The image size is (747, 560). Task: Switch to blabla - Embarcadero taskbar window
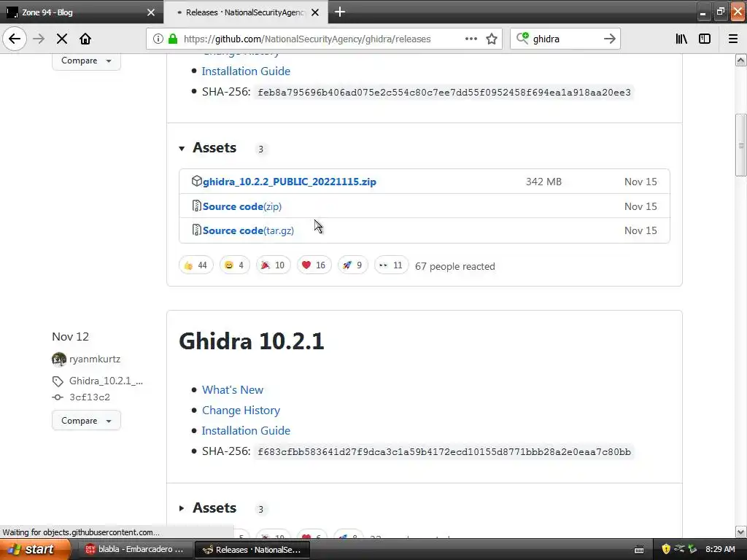(135, 550)
